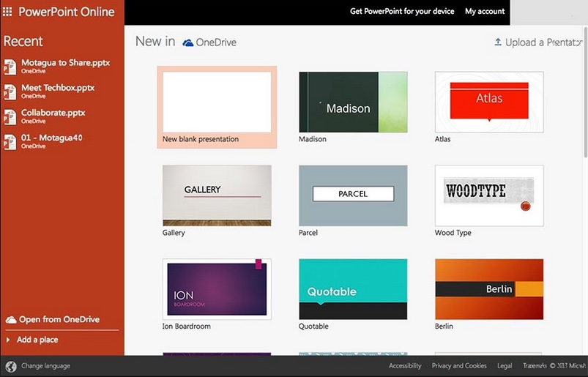
Task: Click the Legal footer link
Action: 505,366
